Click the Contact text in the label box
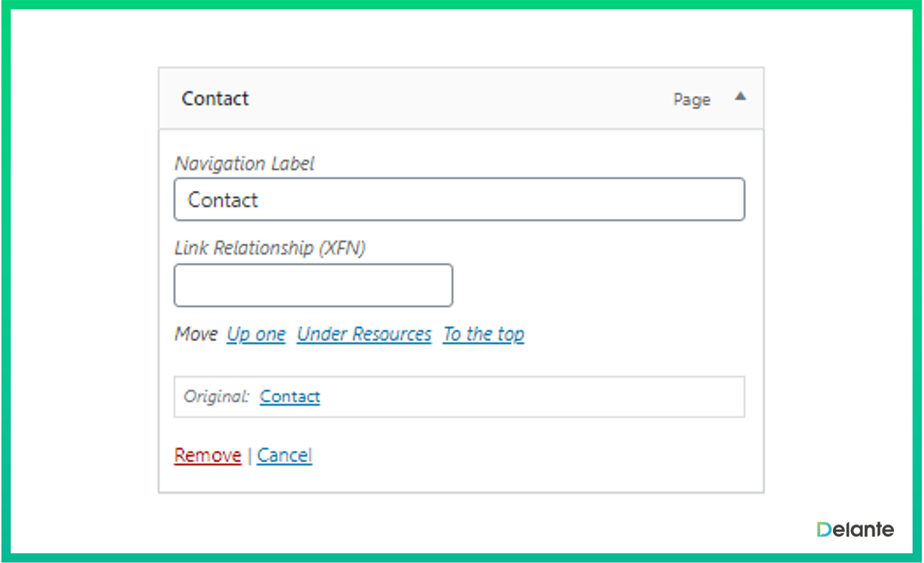924x563 pixels. tap(223, 200)
